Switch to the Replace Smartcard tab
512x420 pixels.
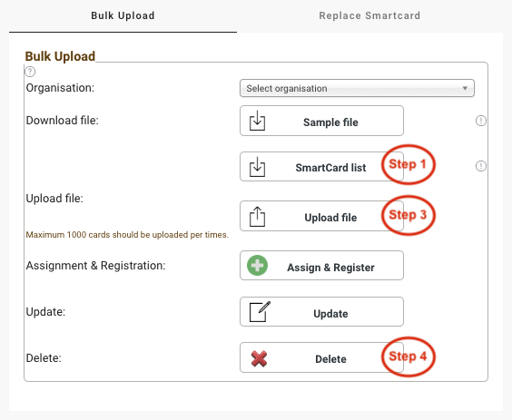(x=369, y=15)
